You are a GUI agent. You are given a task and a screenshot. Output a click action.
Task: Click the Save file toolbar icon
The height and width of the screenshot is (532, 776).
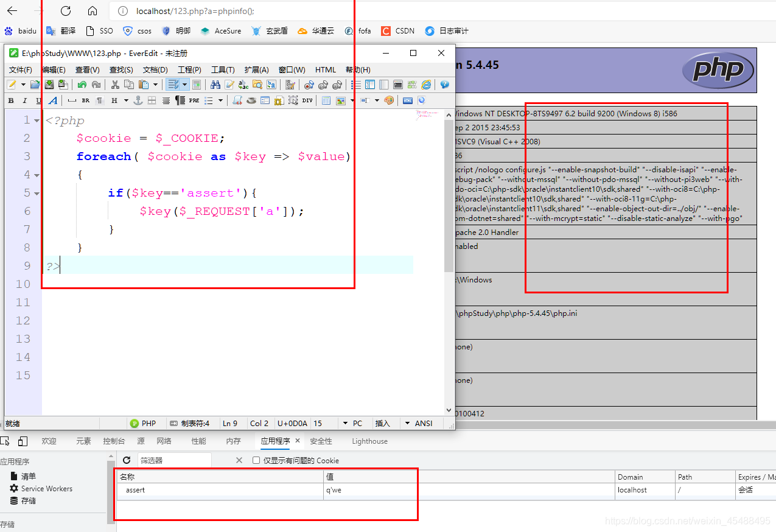coord(49,85)
